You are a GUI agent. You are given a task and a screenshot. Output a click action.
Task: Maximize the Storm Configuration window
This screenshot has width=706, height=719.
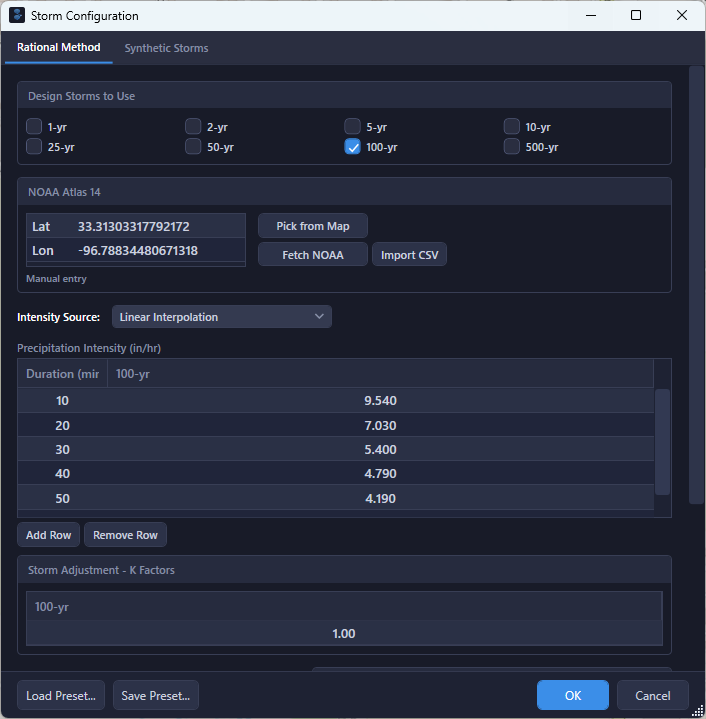[x=636, y=15]
